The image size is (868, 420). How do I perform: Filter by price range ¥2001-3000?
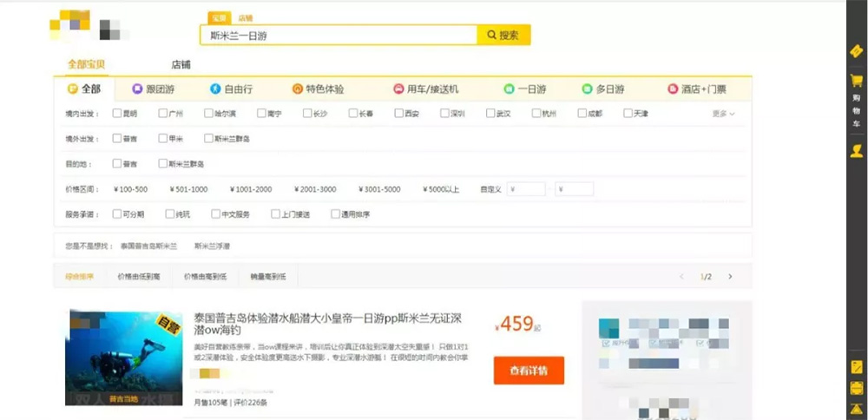pos(315,189)
